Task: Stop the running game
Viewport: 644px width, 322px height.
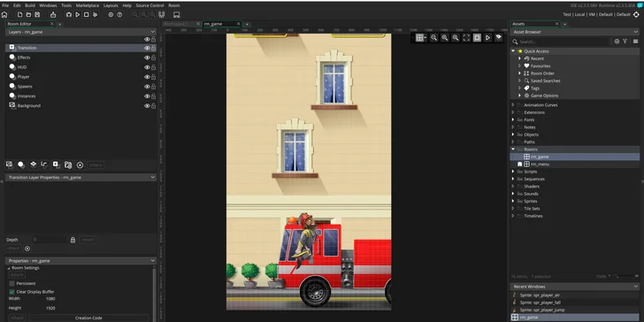Action: [87, 15]
